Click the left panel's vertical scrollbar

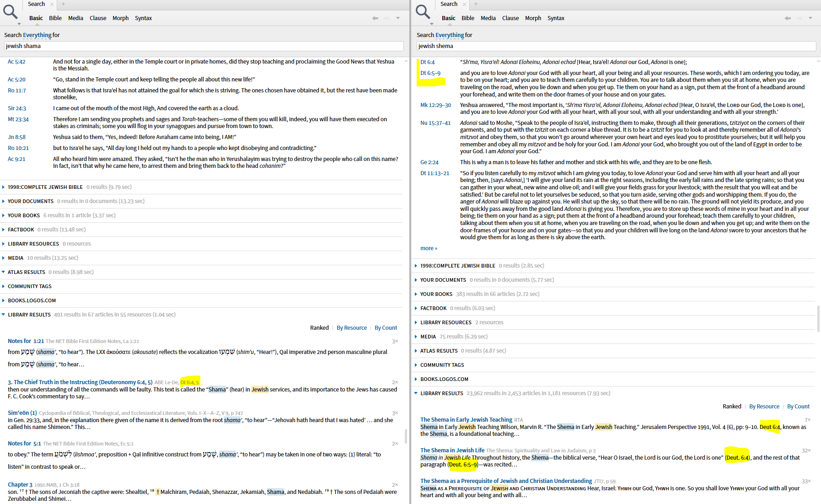[x=406, y=437]
